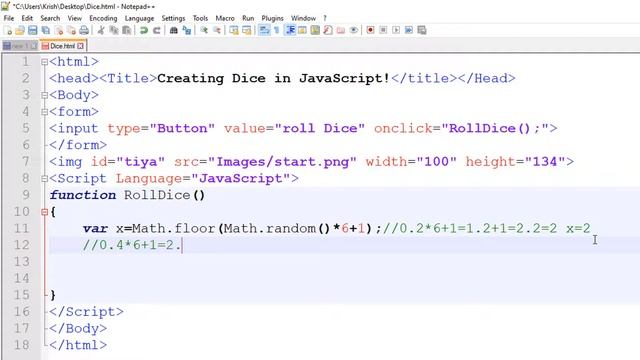Place cursor in comment "//0.4*6+1=2."

coord(132,245)
